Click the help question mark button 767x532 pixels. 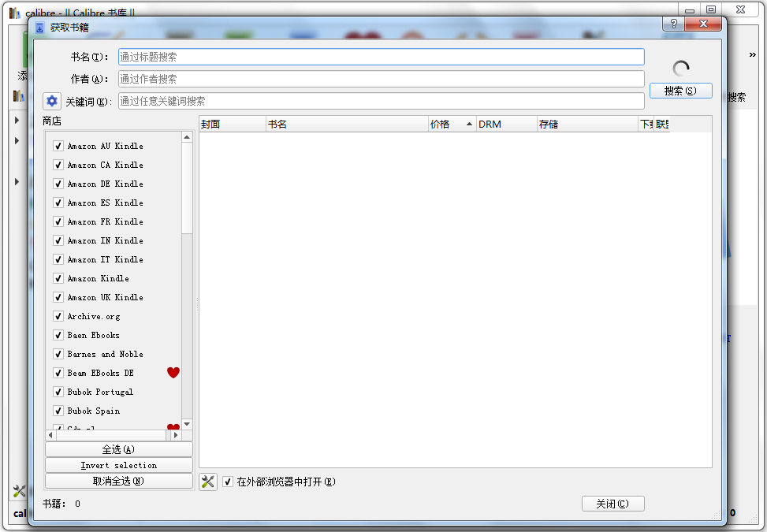pos(673,24)
